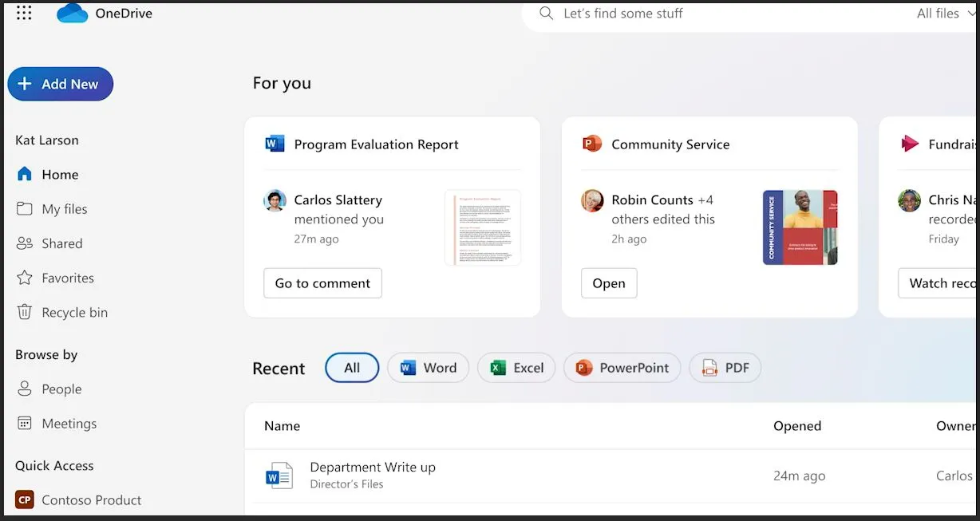
Task: Click the 24m ago opened time
Action: tap(800, 476)
